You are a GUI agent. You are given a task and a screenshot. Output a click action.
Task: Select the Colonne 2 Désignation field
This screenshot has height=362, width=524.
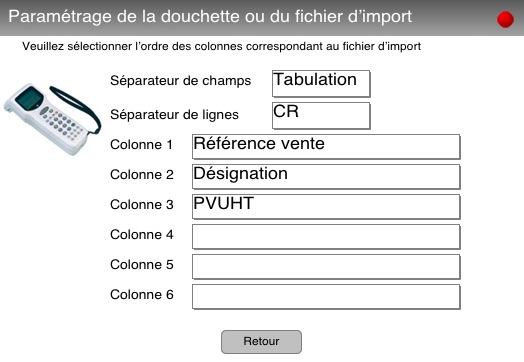click(x=326, y=177)
